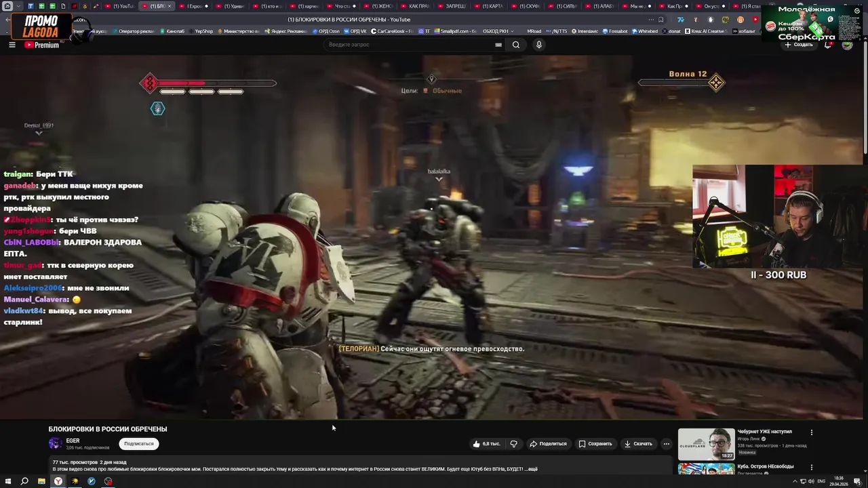Image resolution: width=868 pixels, height=488 pixels.
Task: Like the video (6,8 тыс.)
Action: click(x=487, y=444)
